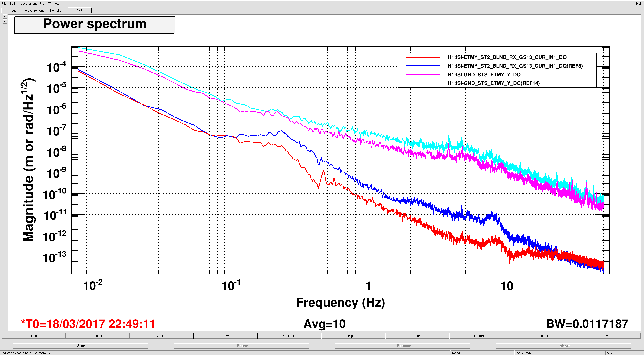Image resolution: width=644 pixels, height=355 pixels.
Task: Open plot Options dialog
Action: tap(289, 336)
